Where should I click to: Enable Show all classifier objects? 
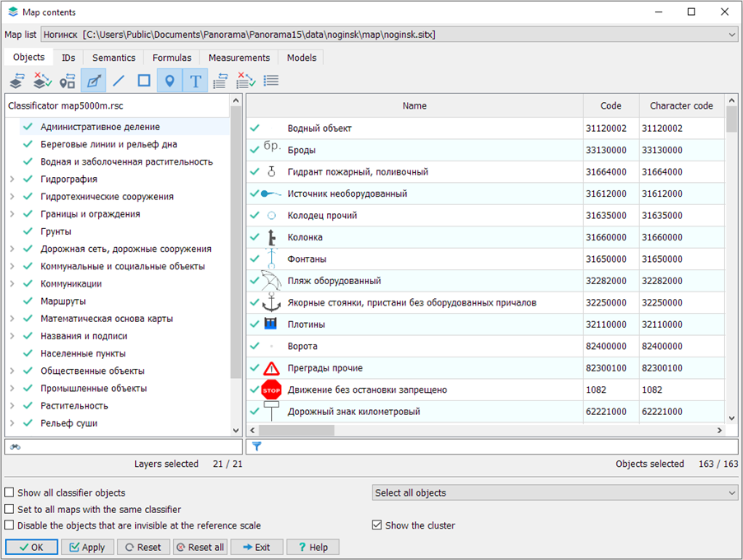(x=10, y=492)
